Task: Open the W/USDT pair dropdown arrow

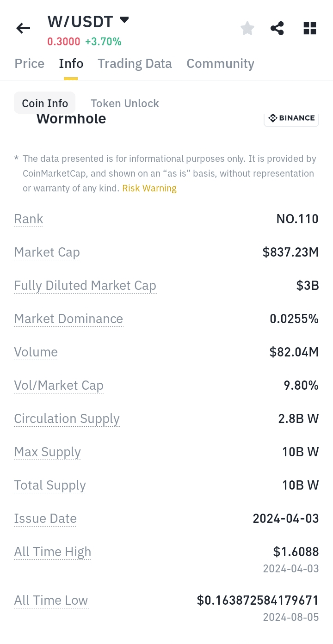Action: (x=124, y=20)
